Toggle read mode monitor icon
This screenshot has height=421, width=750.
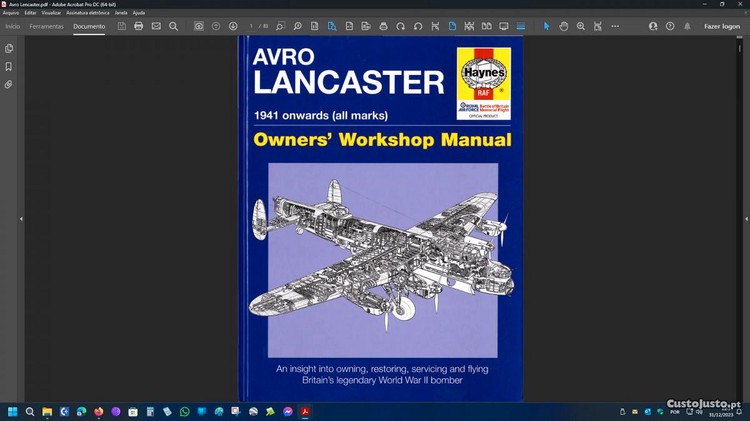pos(503,26)
